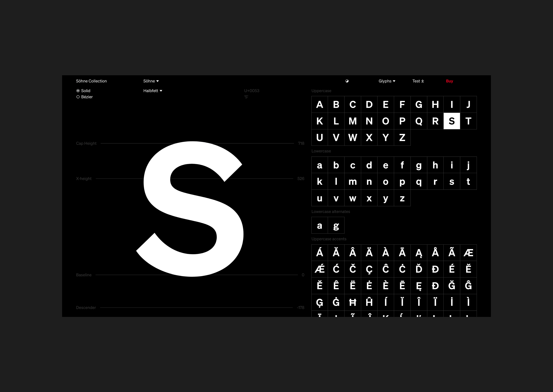Toggle the dark/light contrast mode icon
This screenshot has height=392, width=553.
click(x=347, y=81)
